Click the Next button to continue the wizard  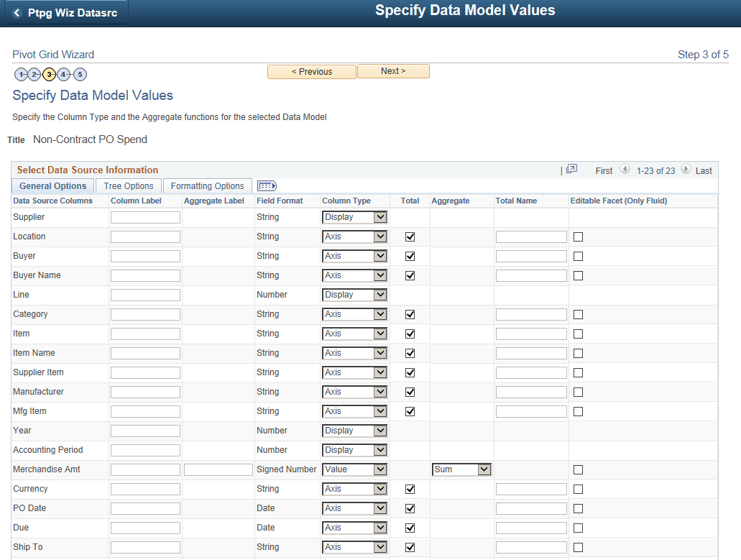[393, 71]
